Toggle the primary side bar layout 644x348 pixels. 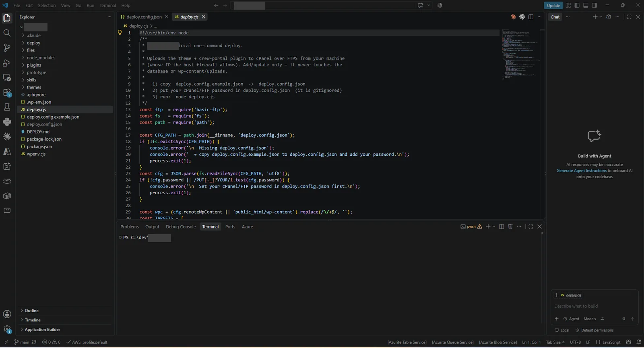[577, 5]
